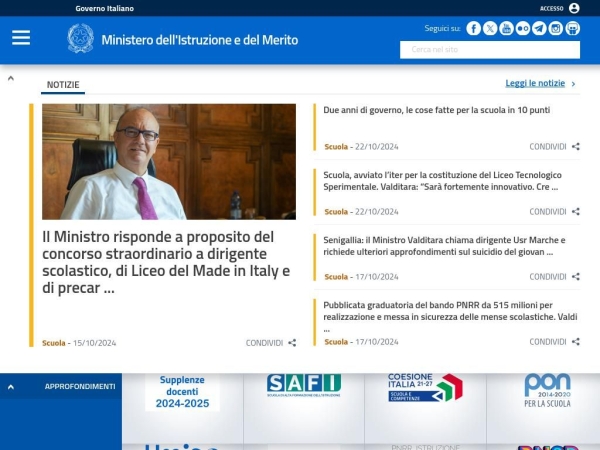Open the Governo Italiano link

tap(104, 8)
